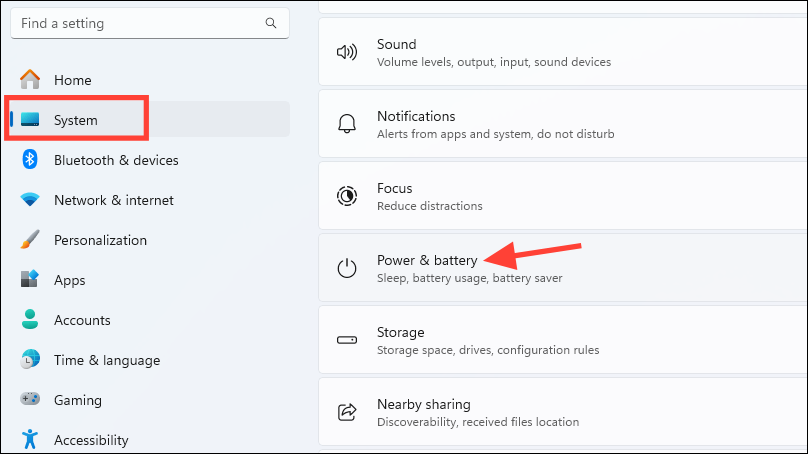Click the Network wifi icon
Screen dimensions: 808x454
[30, 200]
